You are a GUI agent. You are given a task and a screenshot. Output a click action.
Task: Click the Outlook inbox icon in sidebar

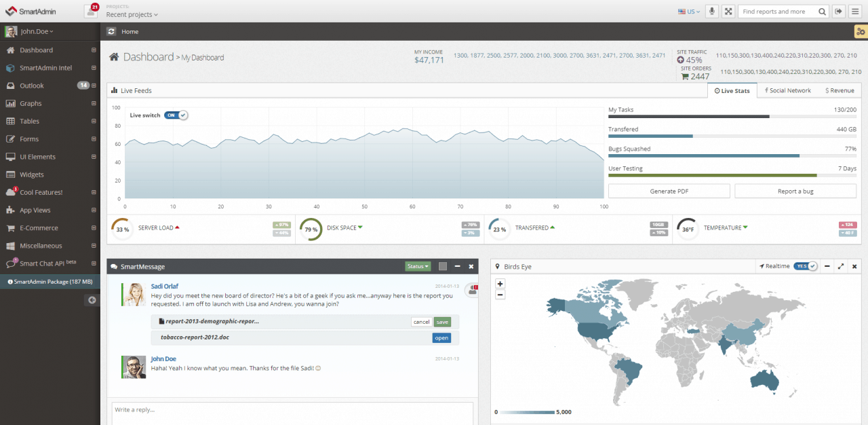[10, 86]
